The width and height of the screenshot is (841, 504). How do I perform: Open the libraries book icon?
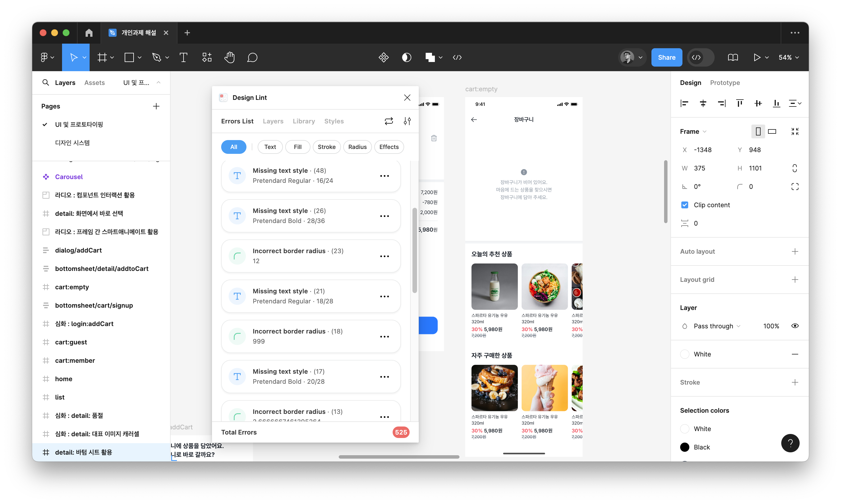coord(733,57)
